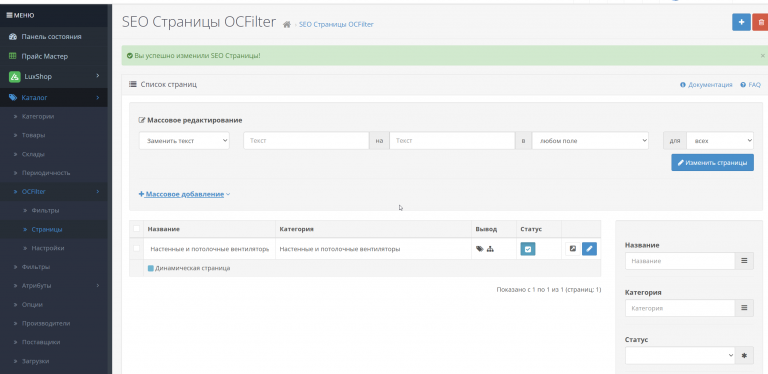This screenshot has width=768, height=374.
Task: Click the info icon near Документация
Action: [x=683, y=85]
